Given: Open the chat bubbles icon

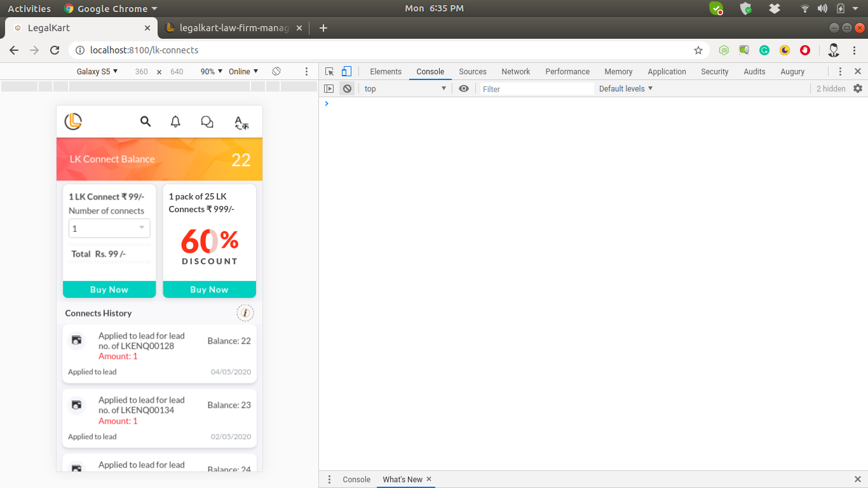Looking at the screenshot, I should [207, 122].
